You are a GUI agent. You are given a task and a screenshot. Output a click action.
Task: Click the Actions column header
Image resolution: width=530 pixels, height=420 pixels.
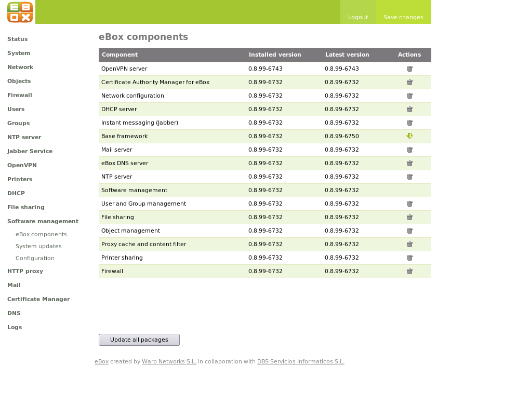pyautogui.click(x=409, y=55)
